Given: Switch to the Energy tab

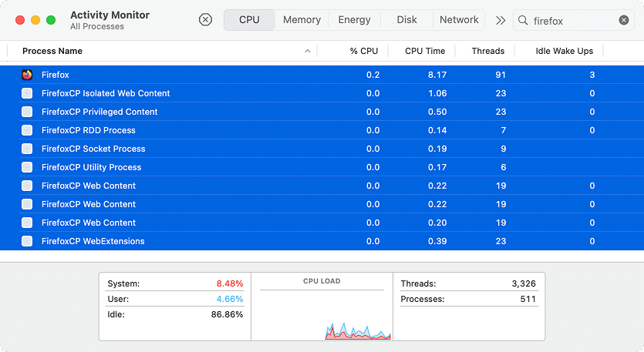Looking at the screenshot, I should pyautogui.click(x=355, y=20).
